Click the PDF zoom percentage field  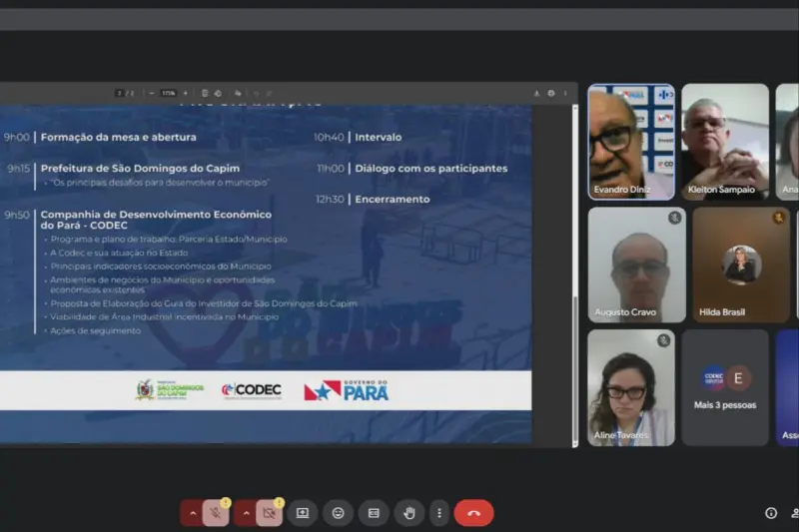pyautogui.click(x=169, y=93)
